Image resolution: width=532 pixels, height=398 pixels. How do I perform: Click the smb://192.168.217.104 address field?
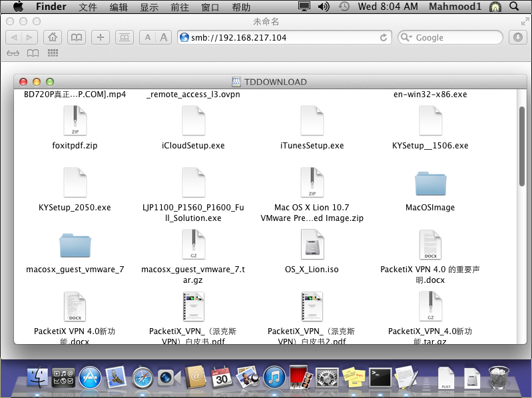pyautogui.click(x=284, y=37)
